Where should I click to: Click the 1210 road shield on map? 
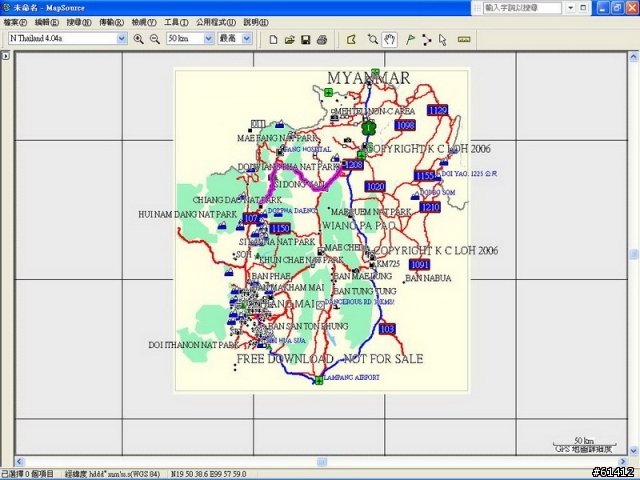pyautogui.click(x=430, y=207)
